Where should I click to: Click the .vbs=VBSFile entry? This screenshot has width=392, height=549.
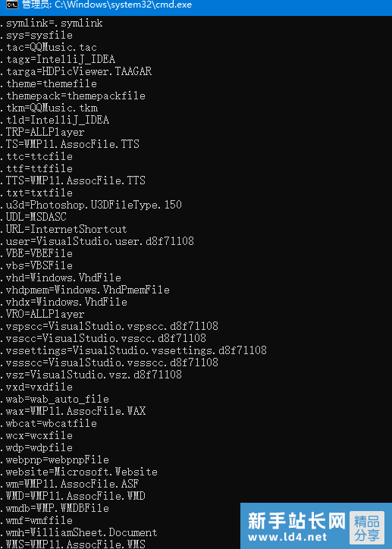[x=36, y=265]
